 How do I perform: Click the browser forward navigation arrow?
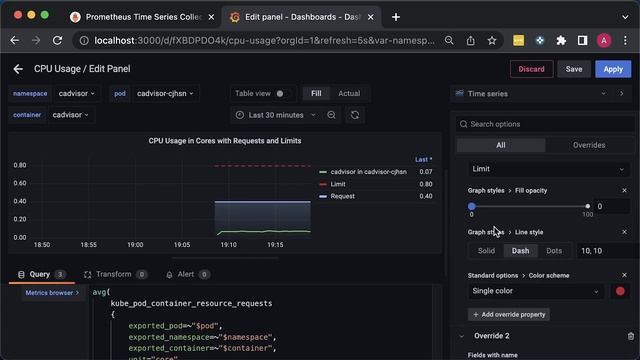pos(36,40)
